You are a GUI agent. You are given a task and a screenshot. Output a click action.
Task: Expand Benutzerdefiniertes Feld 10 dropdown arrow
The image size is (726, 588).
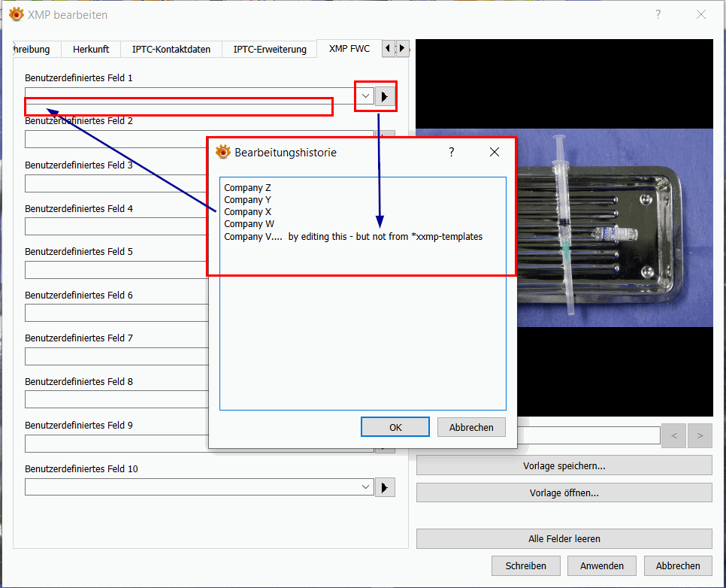366,487
